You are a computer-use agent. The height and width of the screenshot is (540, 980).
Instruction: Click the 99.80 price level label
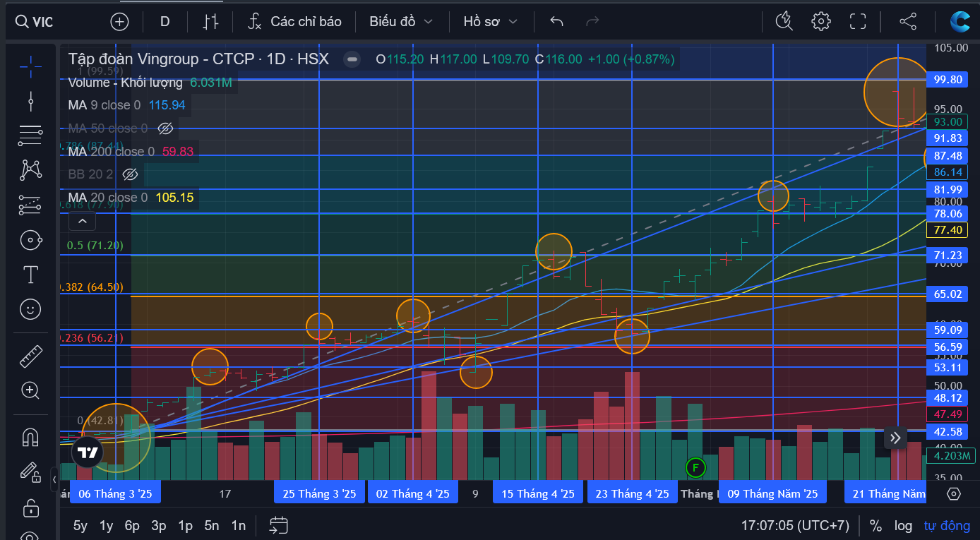click(948, 79)
